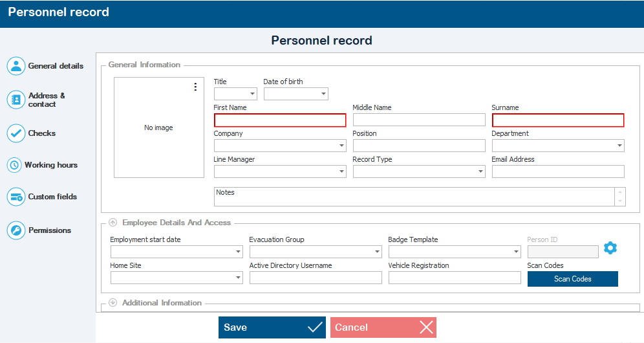Click the General details person icon
Image resolution: width=644 pixels, height=343 pixels.
[16, 66]
